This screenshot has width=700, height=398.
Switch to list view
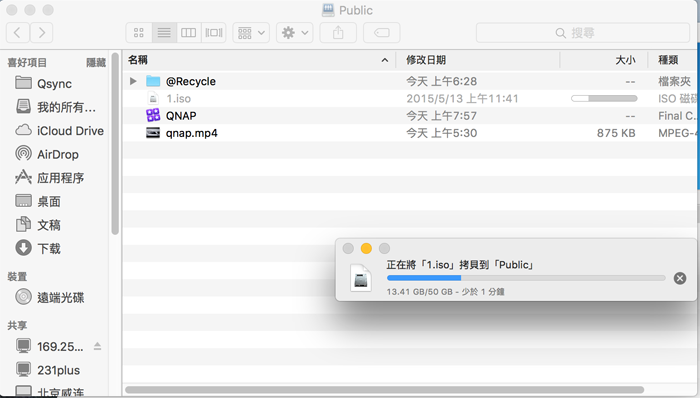[164, 33]
